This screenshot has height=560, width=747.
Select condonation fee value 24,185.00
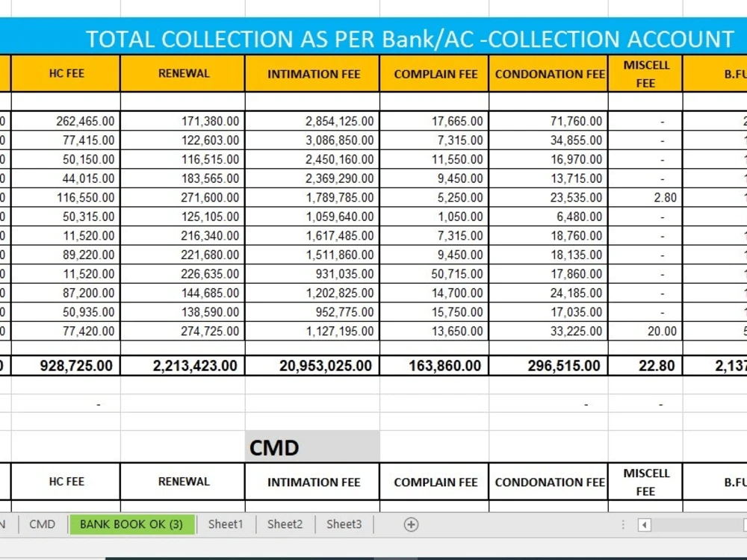549,293
